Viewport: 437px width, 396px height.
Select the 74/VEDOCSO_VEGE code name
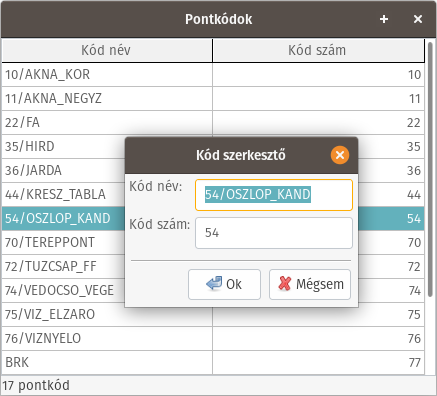click(x=59, y=291)
